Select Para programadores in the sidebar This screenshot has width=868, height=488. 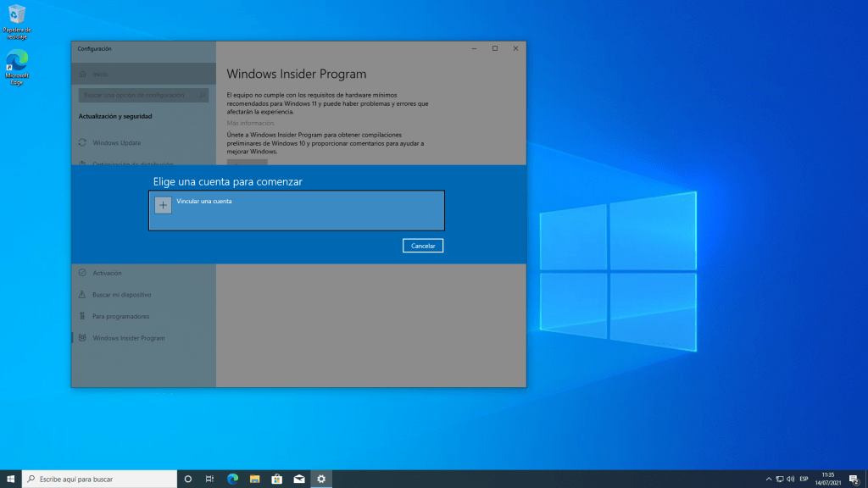[120, 316]
